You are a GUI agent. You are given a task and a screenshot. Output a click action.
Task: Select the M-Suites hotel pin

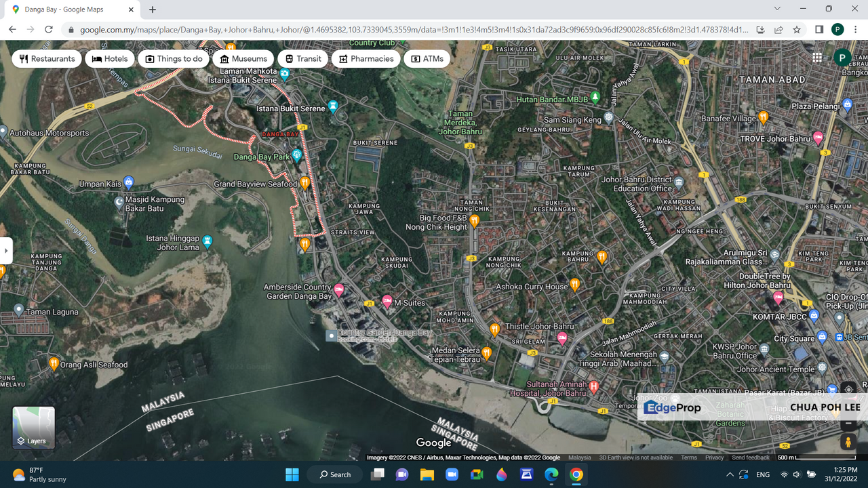387,302
